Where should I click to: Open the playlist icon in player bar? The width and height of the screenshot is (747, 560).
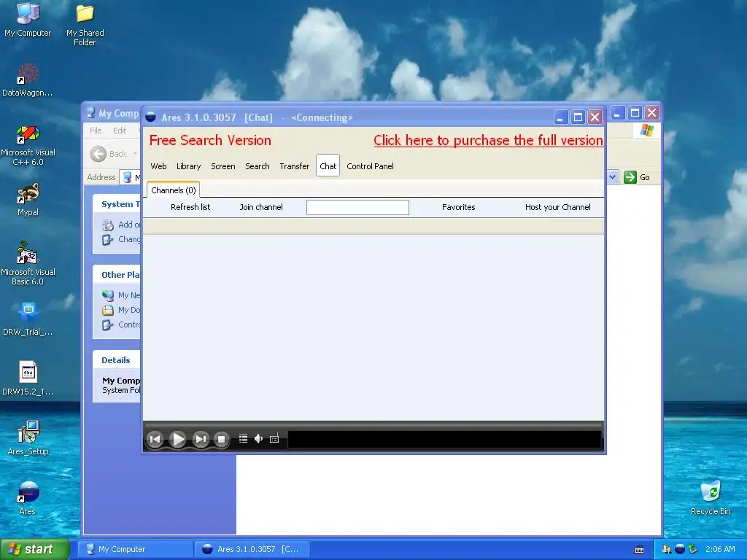click(243, 438)
